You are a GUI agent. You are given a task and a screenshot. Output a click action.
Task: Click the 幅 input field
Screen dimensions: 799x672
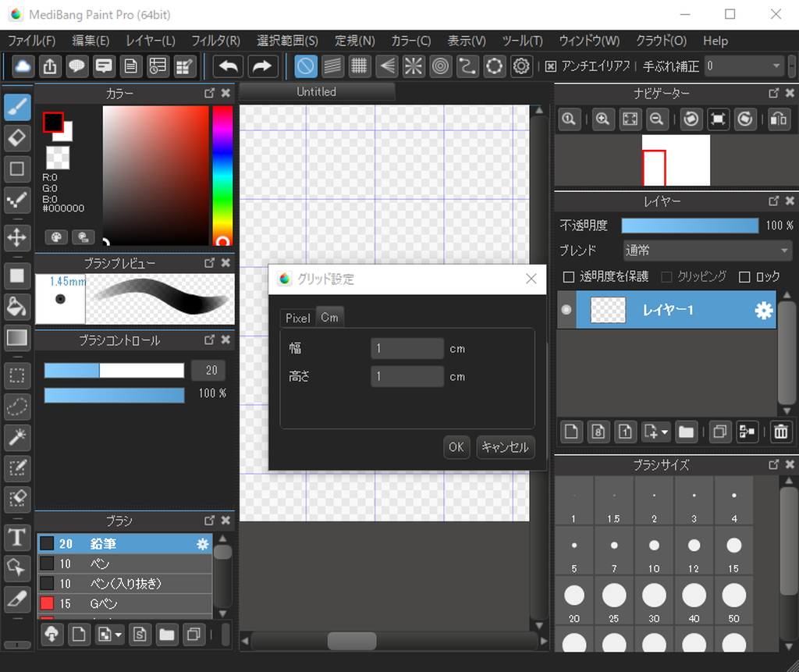coord(407,349)
